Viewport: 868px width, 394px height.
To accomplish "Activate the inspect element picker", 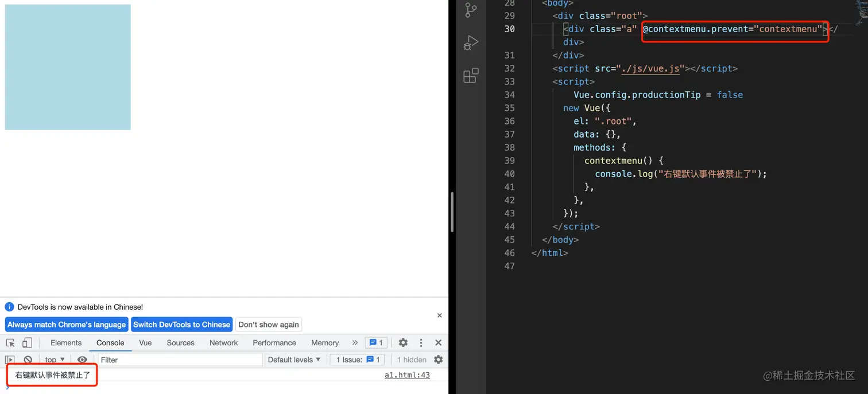I will (10, 342).
